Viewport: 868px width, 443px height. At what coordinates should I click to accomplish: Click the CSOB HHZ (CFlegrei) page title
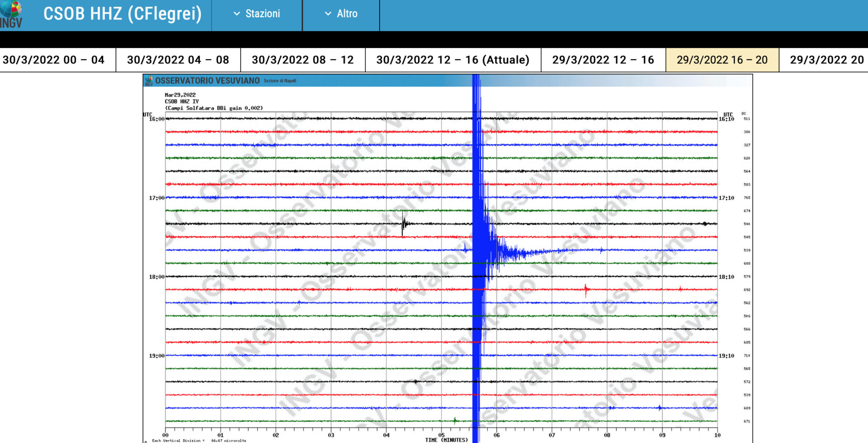coord(122,14)
